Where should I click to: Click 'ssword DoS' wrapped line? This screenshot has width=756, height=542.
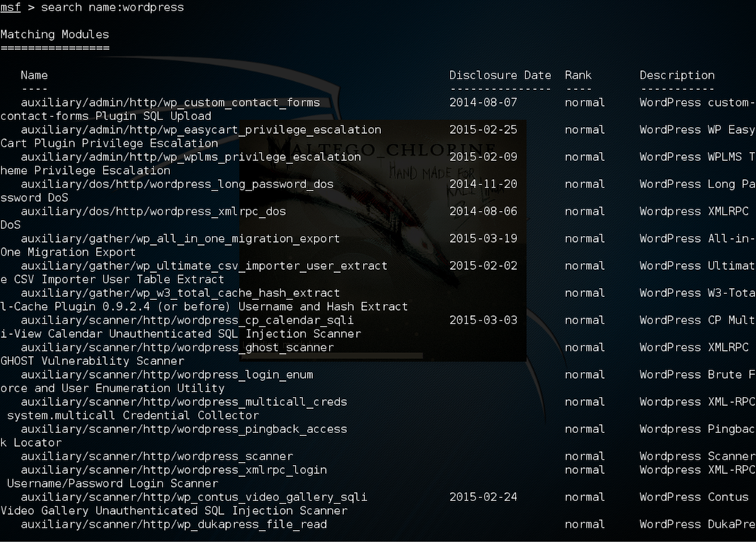click(x=34, y=198)
